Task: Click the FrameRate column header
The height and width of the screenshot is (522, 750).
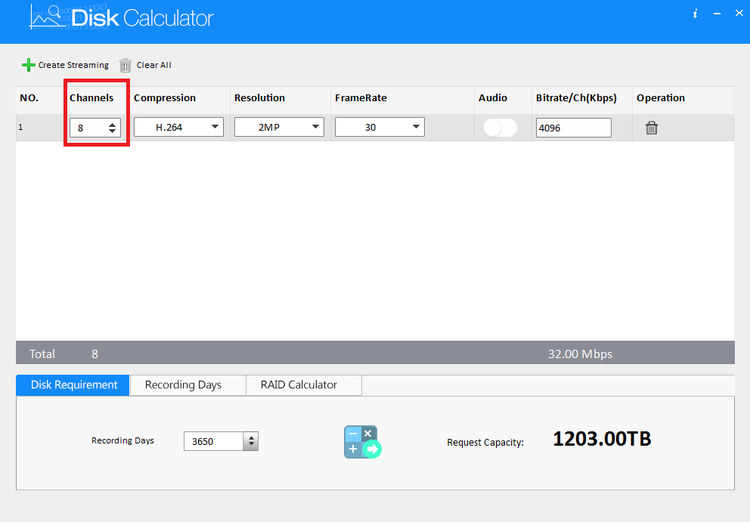Action: [361, 98]
